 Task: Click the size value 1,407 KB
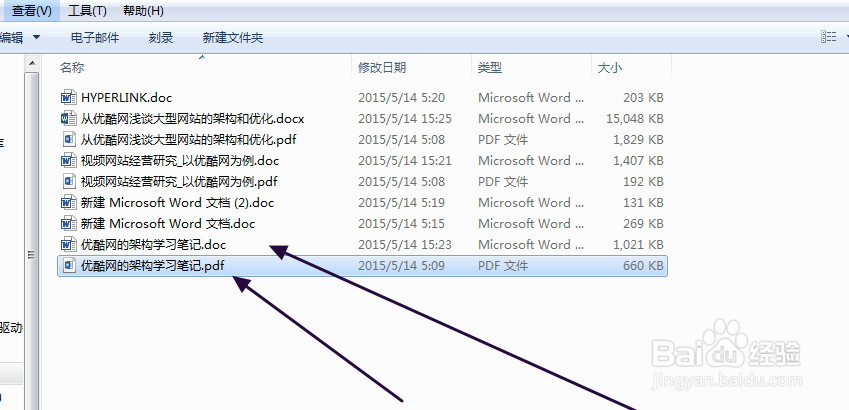coord(638,160)
